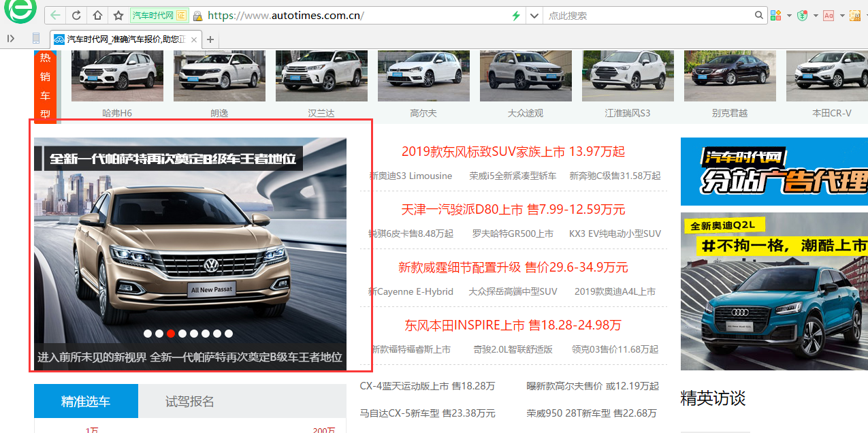Open the colorful extensions grid icon
Screen dimensions: 868x433
(x=776, y=15)
